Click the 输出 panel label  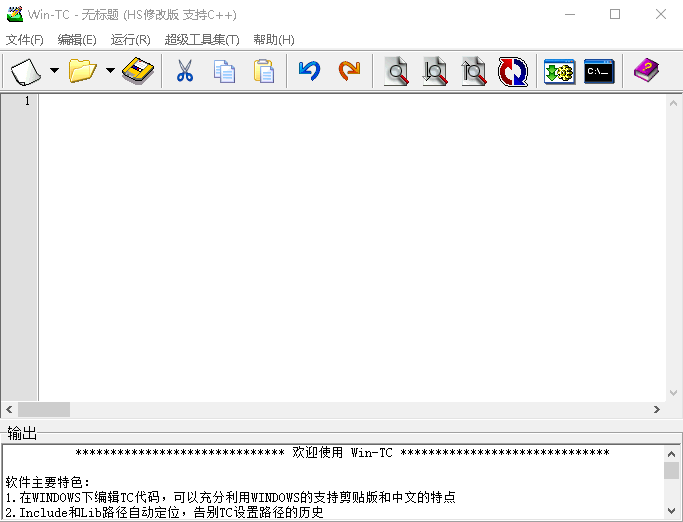click(22, 433)
